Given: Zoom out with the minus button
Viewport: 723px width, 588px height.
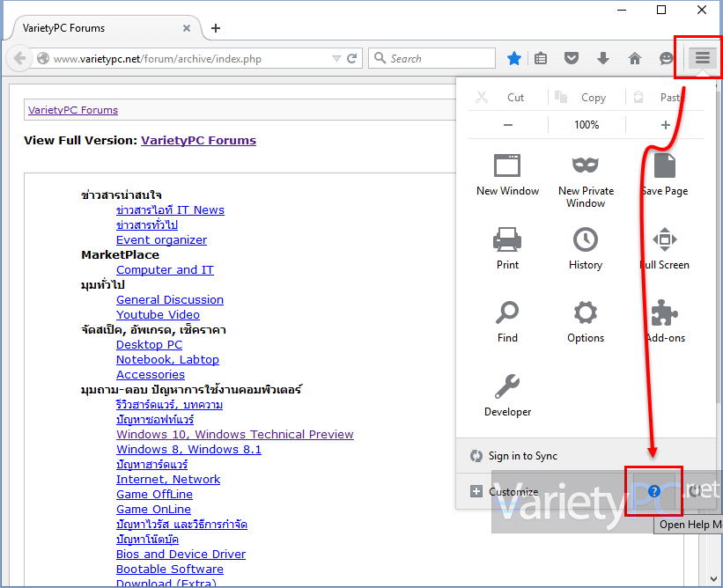Looking at the screenshot, I should coord(507,125).
